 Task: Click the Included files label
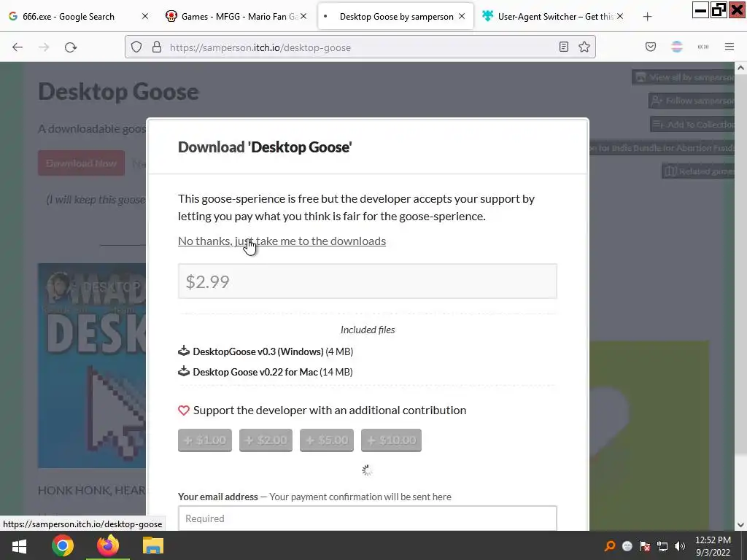pyautogui.click(x=368, y=330)
